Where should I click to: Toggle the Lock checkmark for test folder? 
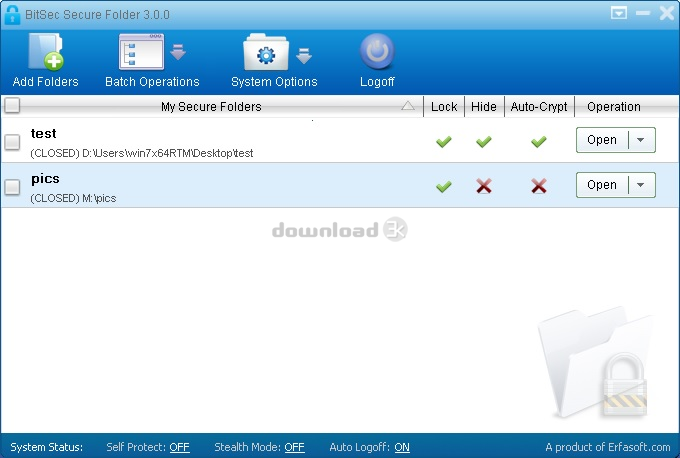[x=444, y=141]
